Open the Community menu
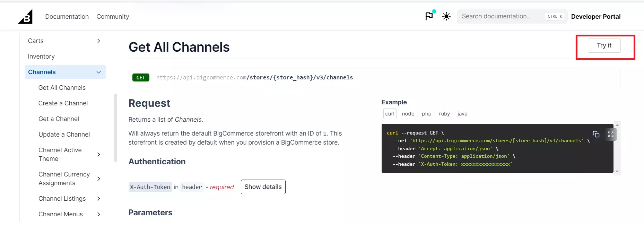This screenshot has height=225, width=644. (113, 16)
